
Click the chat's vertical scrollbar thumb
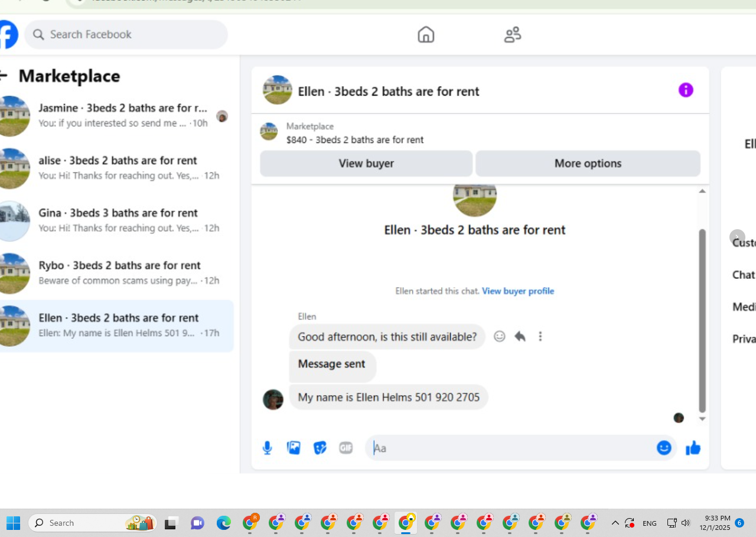702,321
